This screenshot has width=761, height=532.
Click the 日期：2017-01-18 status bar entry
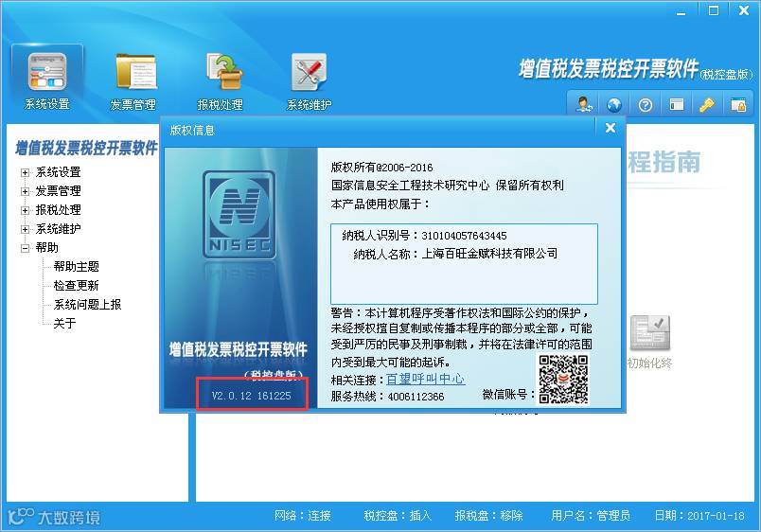699,516
